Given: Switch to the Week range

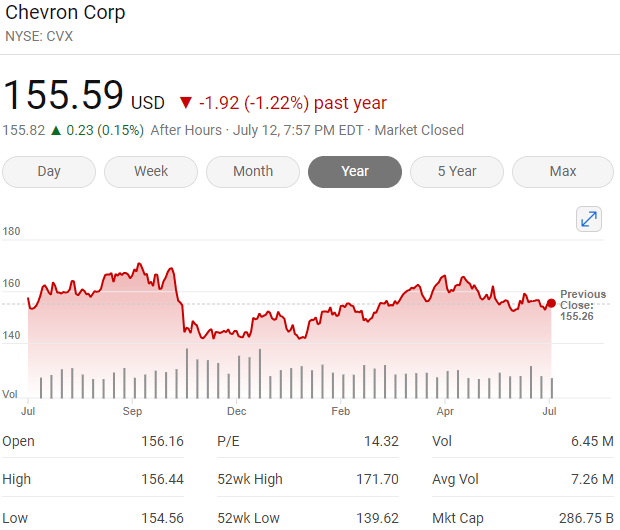Looking at the screenshot, I should (x=151, y=172).
